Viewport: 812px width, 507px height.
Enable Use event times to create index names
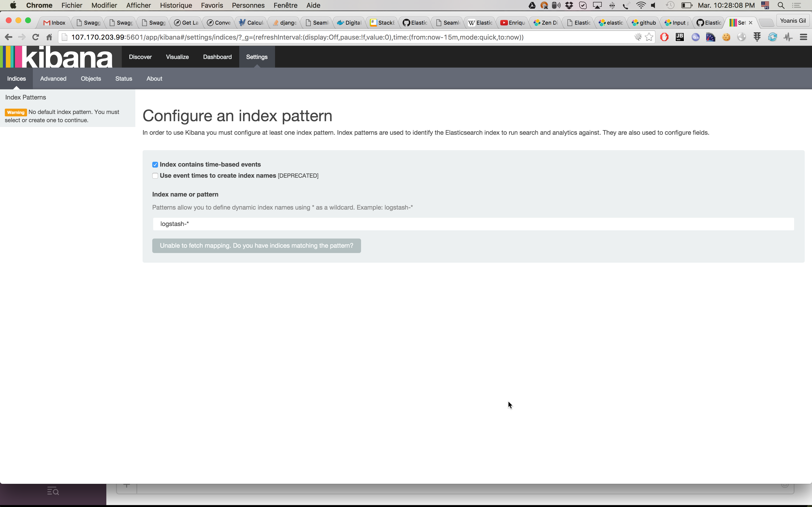[x=154, y=175]
